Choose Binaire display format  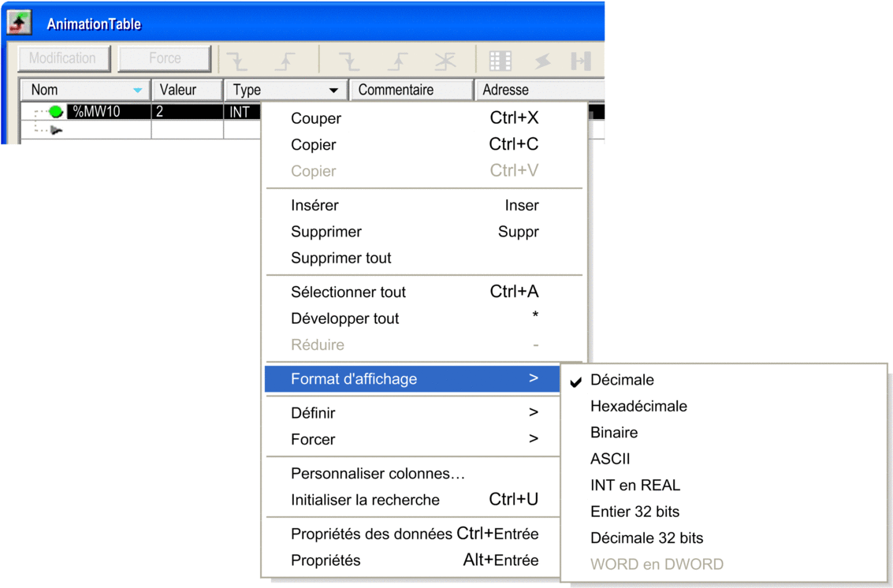pyautogui.click(x=614, y=433)
